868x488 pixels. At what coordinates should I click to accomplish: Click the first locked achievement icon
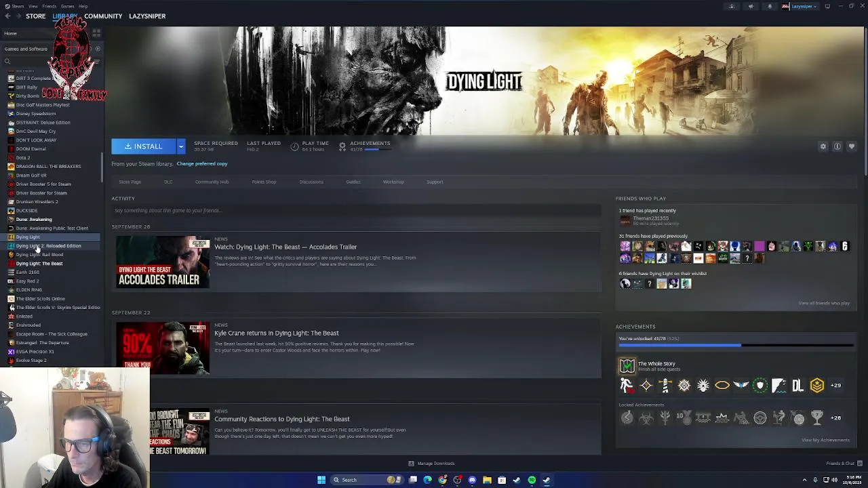(627, 418)
